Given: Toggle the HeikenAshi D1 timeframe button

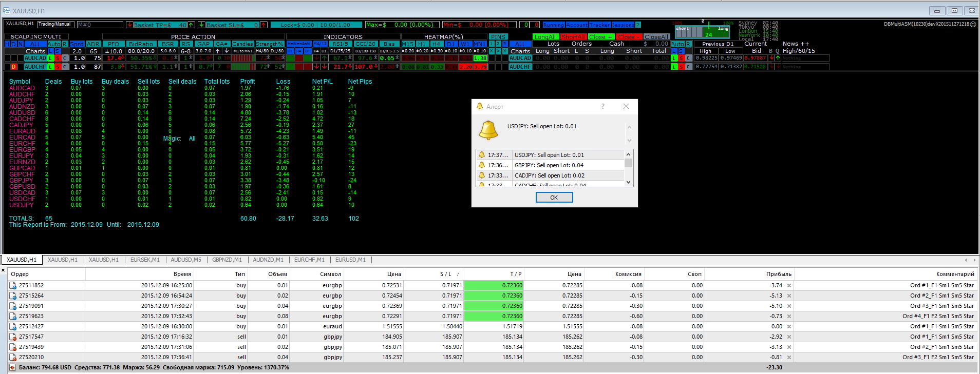Looking at the screenshot, I should pyautogui.click(x=307, y=51).
